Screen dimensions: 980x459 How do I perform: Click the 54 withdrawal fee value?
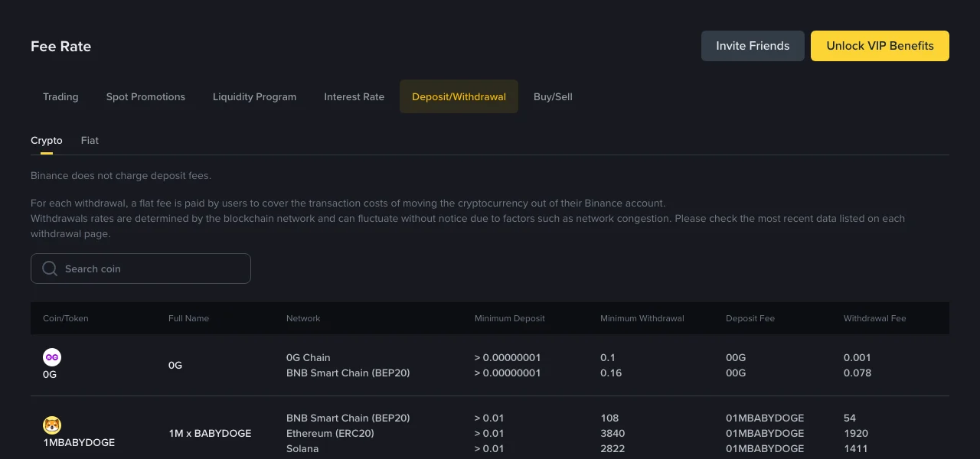point(850,418)
